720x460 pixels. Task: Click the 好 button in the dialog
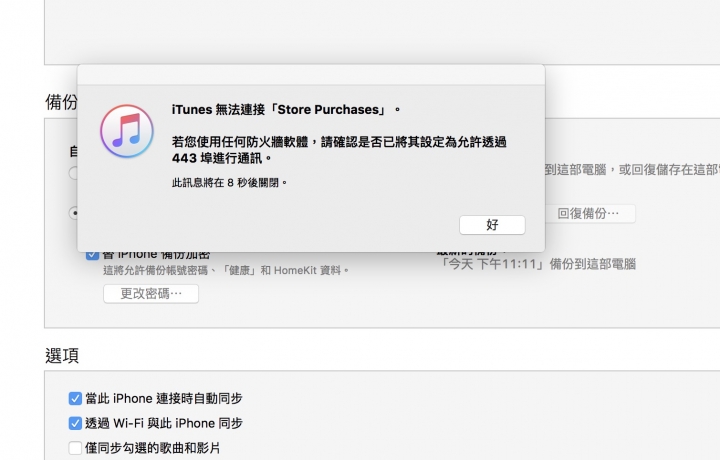[492, 225]
